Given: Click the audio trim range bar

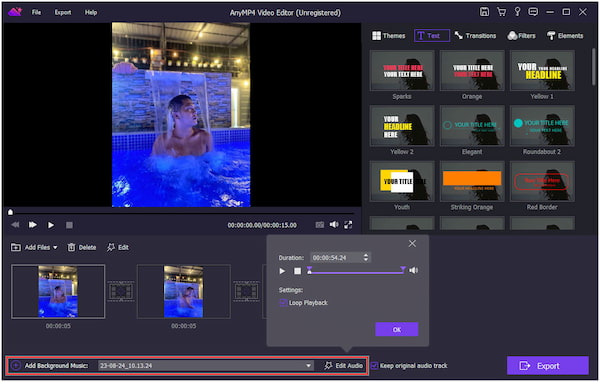Looking at the screenshot, I should tap(356, 273).
